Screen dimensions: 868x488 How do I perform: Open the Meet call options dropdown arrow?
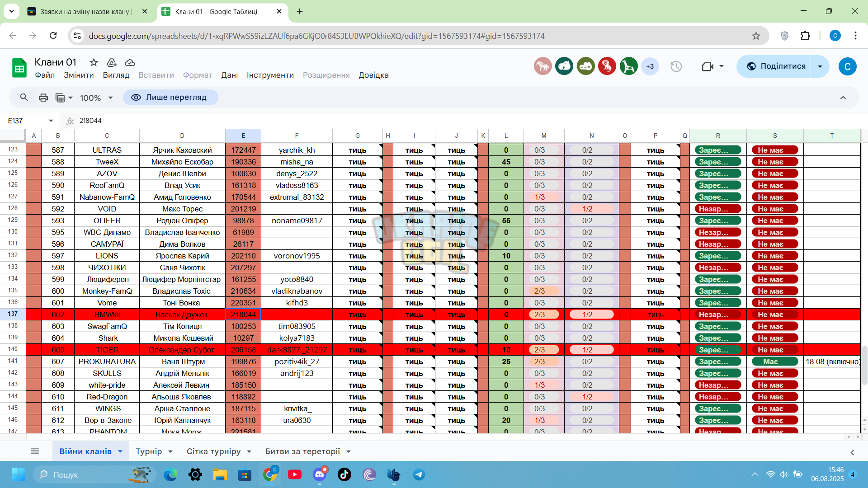pyautogui.click(x=722, y=66)
